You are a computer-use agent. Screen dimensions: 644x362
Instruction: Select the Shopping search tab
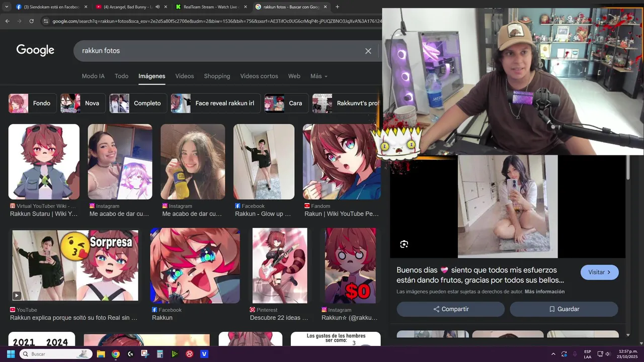click(x=217, y=76)
